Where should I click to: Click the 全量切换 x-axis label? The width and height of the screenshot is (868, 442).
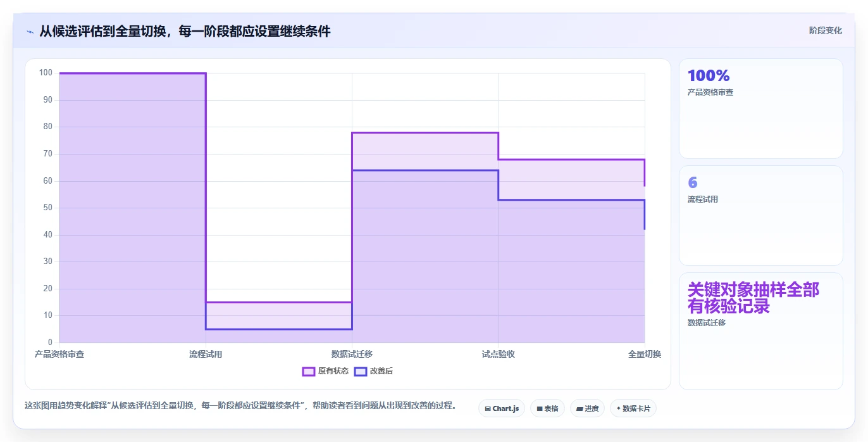pyautogui.click(x=645, y=354)
